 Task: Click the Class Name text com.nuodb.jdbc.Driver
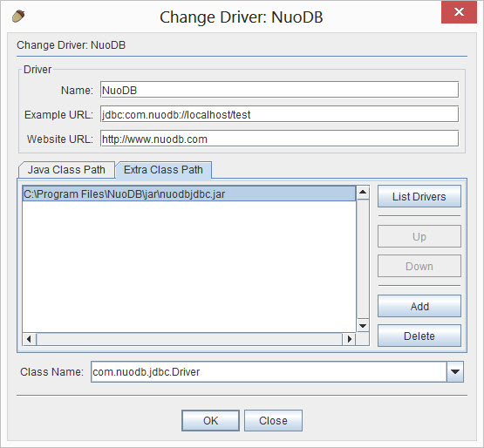pos(147,372)
